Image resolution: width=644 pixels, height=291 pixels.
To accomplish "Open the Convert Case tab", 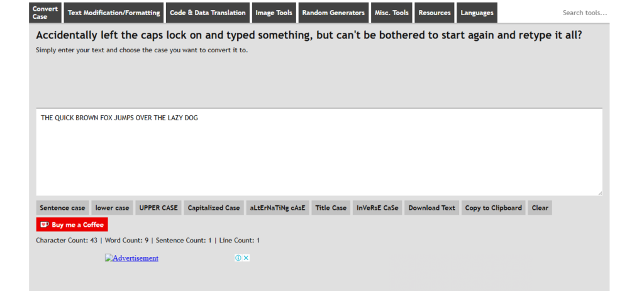I will pyautogui.click(x=45, y=13).
